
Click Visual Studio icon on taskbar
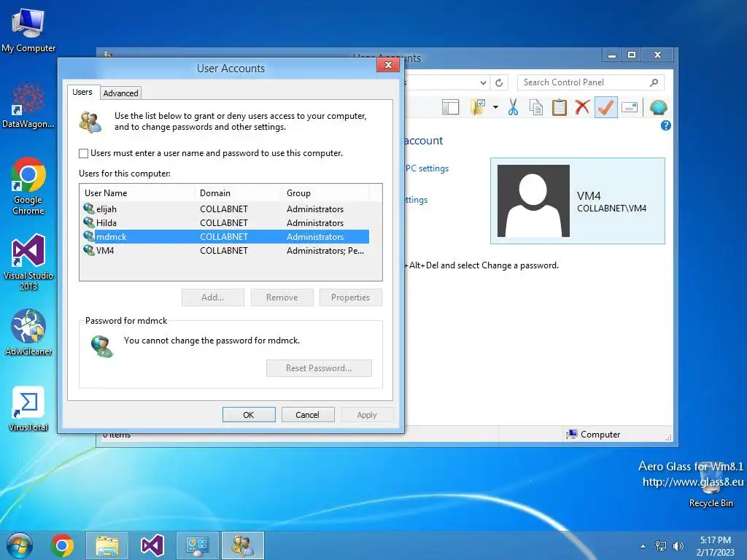pyautogui.click(x=152, y=545)
